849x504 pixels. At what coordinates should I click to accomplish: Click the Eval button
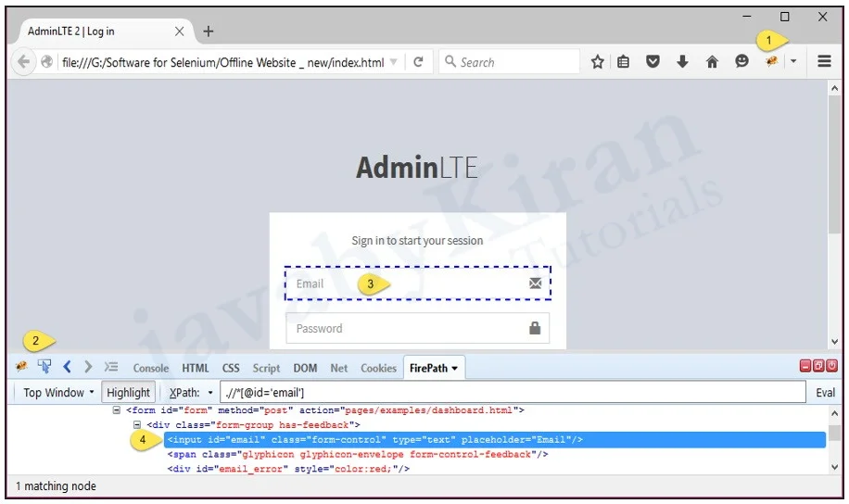825,393
